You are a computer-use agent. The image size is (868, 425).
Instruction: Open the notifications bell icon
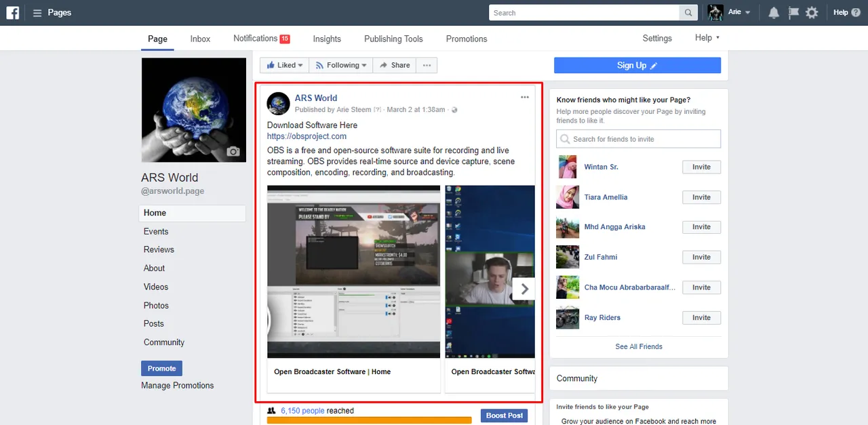[774, 13]
